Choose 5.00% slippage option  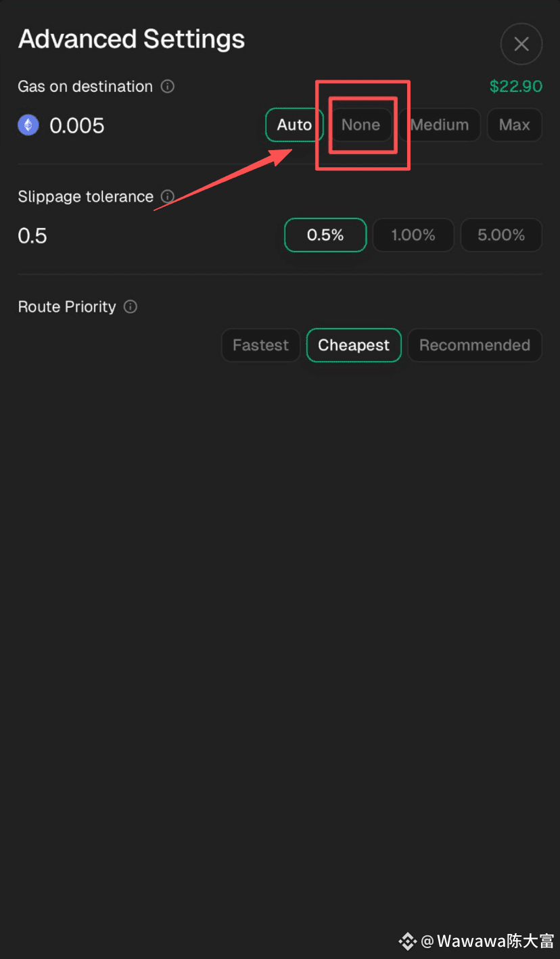(x=501, y=235)
